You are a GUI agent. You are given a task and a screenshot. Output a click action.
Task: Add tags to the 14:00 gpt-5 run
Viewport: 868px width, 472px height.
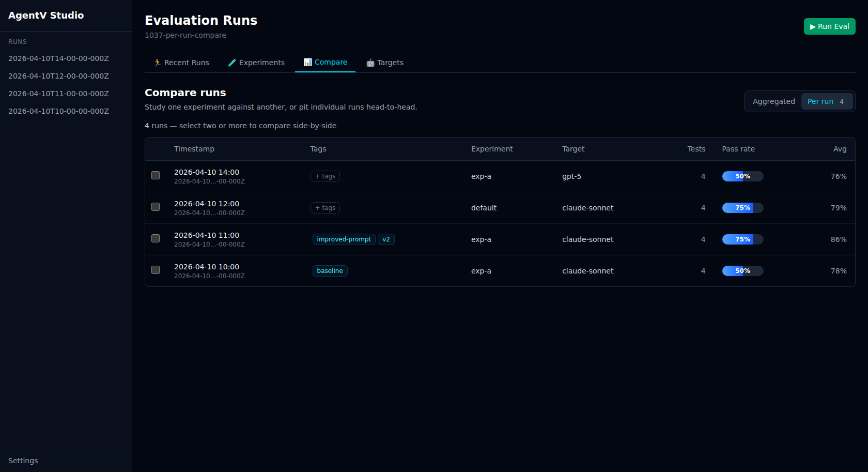tap(325, 176)
